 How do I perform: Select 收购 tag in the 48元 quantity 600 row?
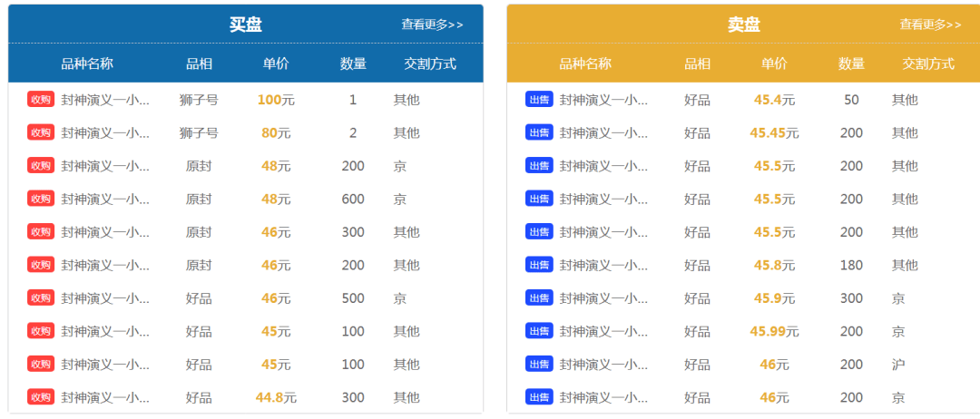(x=41, y=199)
